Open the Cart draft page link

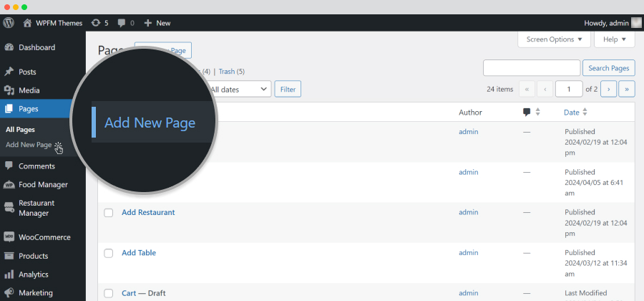129,293
